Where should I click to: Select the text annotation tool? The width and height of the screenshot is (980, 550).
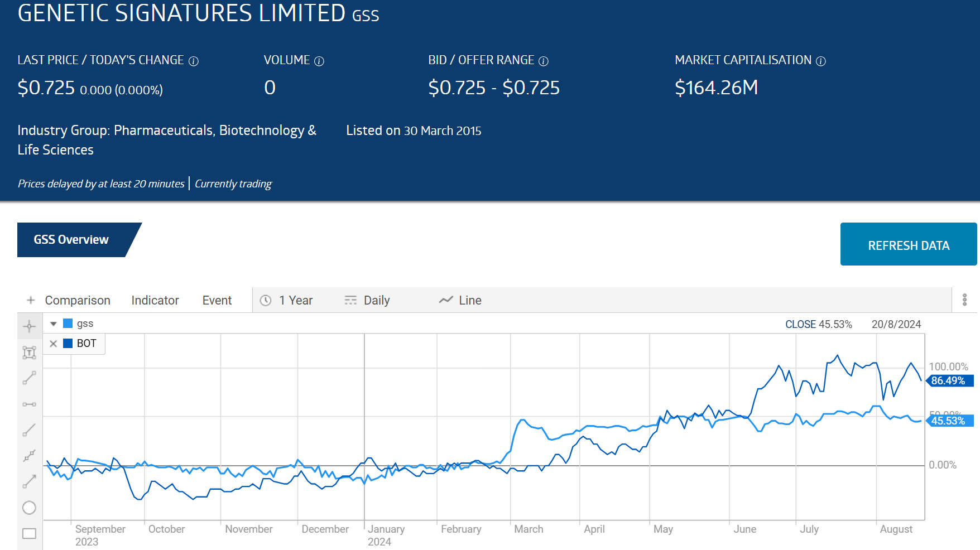pos(30,353)
